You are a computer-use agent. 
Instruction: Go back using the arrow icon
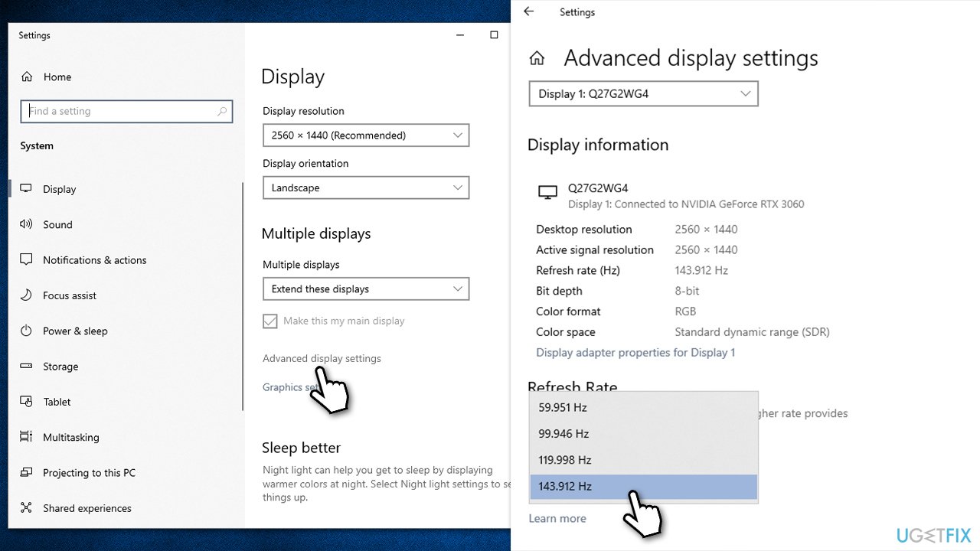(x=528, y=11)
